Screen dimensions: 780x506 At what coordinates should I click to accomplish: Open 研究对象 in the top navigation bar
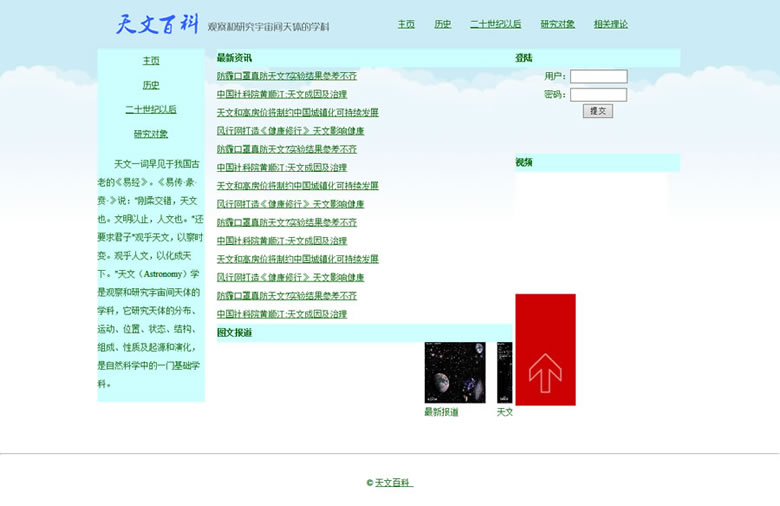[557, 24]
